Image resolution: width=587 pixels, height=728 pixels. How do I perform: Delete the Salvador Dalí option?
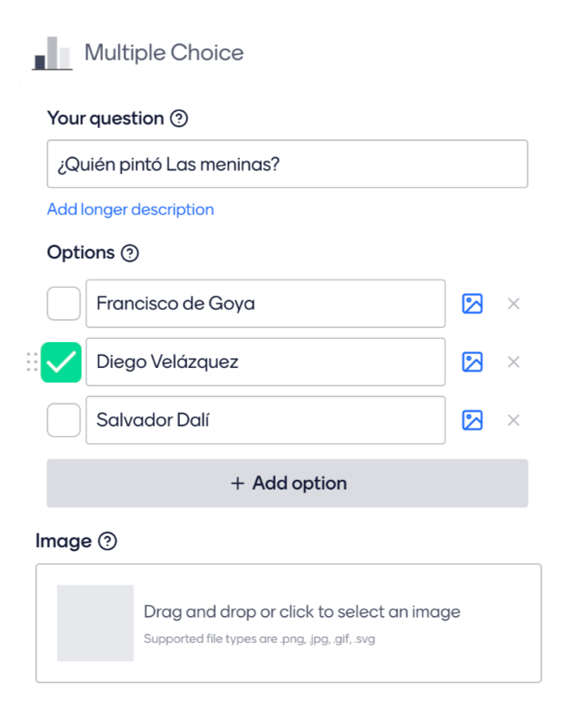pyautogui.click(x=513, y=420)
